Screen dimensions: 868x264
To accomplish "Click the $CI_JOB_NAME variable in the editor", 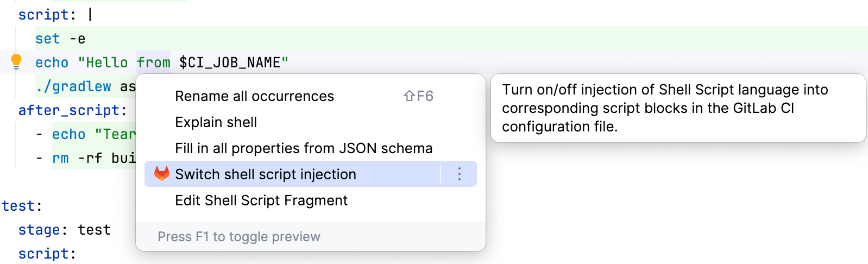I will [x=229, y=63].
